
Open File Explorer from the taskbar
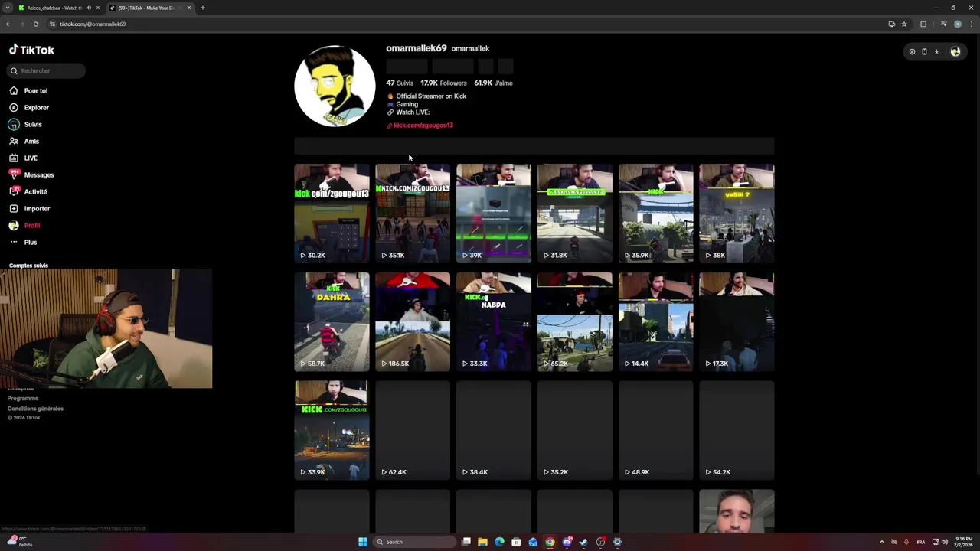click(482, 542)
